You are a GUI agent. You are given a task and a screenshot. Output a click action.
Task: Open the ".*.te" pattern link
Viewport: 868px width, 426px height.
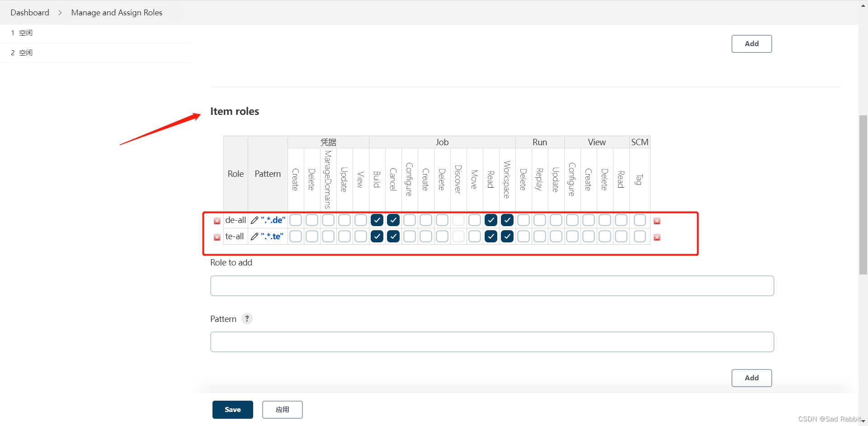click(x=272, y=237)
